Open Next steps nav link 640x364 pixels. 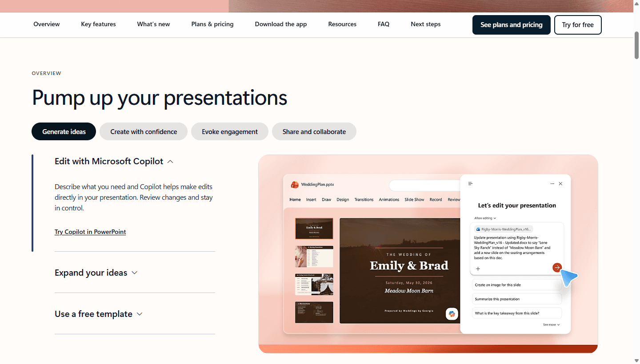pos(426,24)
